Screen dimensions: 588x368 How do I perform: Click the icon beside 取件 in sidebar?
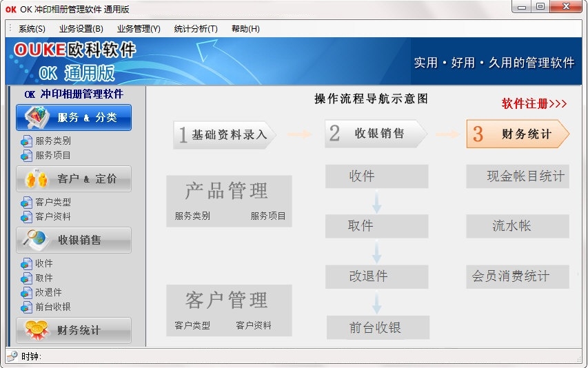pos(26,278)
